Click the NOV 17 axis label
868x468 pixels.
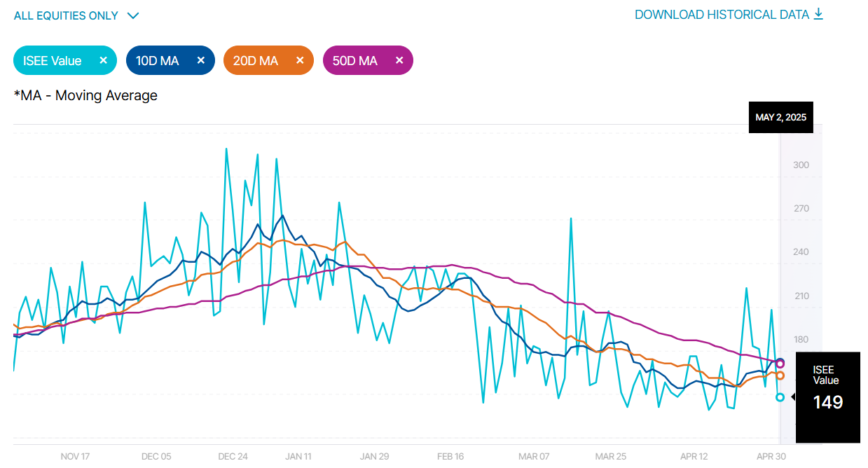[x=75, y=456]
